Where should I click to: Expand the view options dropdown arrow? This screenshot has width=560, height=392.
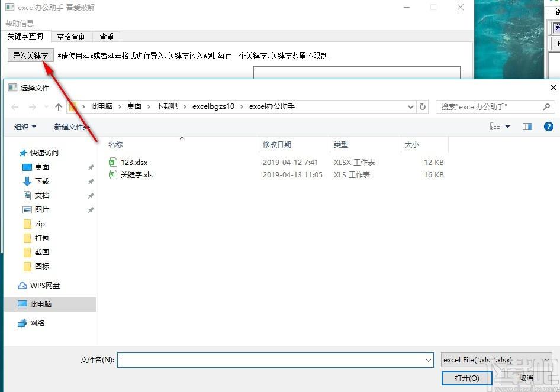507,127
